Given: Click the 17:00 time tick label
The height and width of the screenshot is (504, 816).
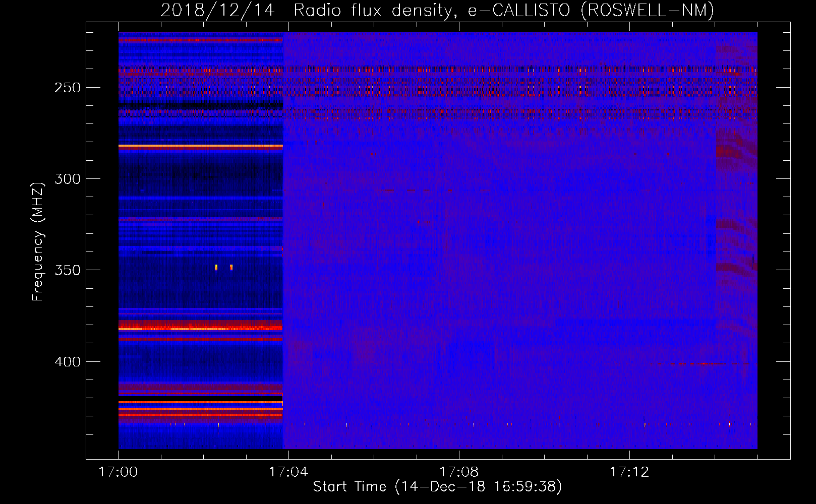Looking at the screenshot, I should coord(118,472).
